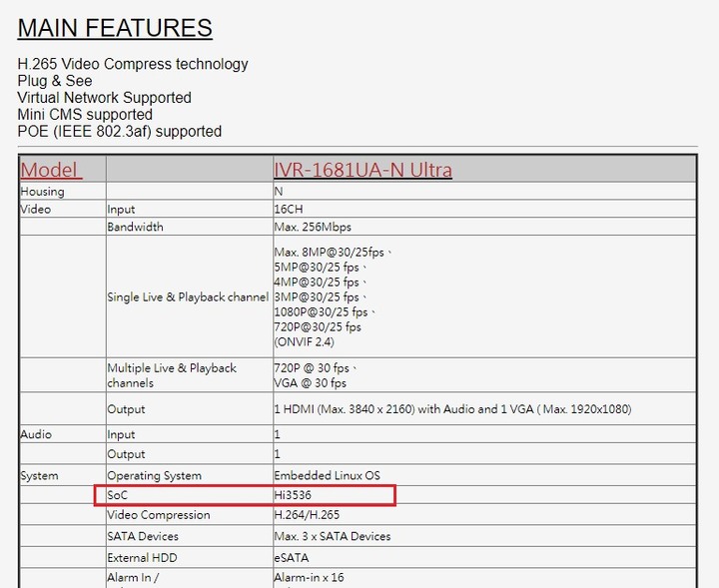
Task: Click the "Operating System" label
Action: pos(155,476)
